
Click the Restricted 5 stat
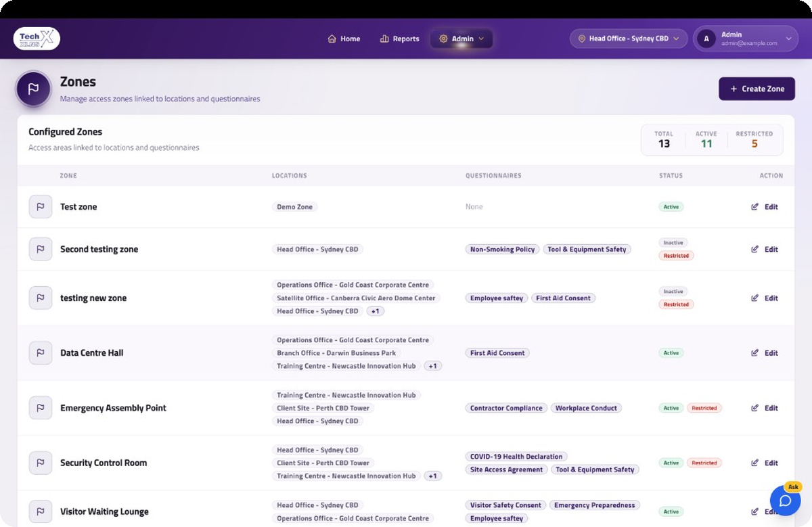click(x=754, y=139)
